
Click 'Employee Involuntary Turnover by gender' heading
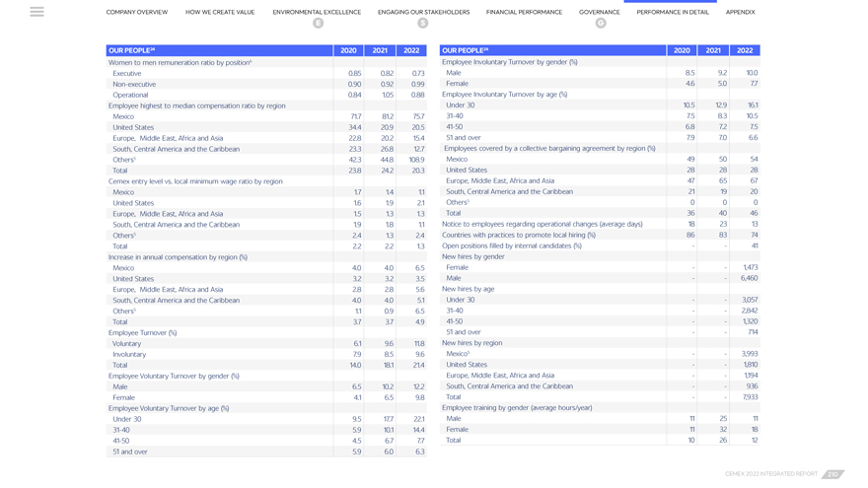pos(509,62)
